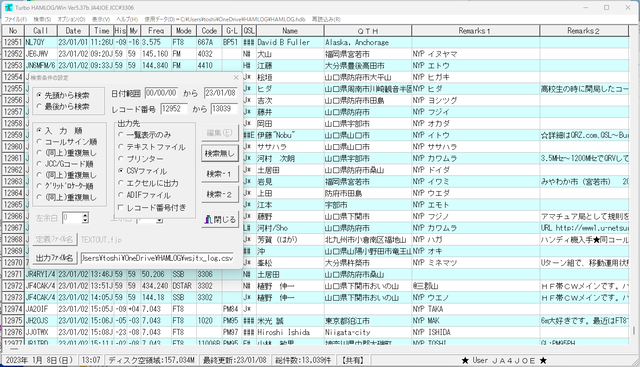Dismiss the 検索条件の設定 dialog via X

(x=236, y=78)
